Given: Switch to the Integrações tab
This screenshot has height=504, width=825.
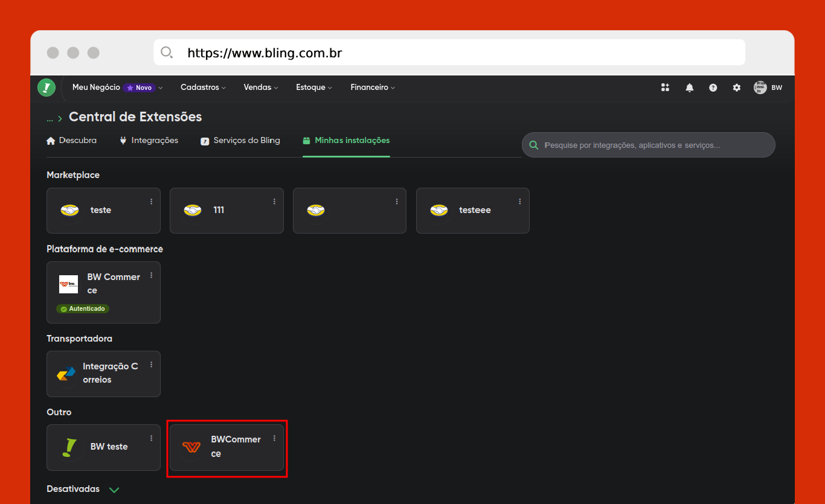Looking at the screenshot, I should pos(149,141).
